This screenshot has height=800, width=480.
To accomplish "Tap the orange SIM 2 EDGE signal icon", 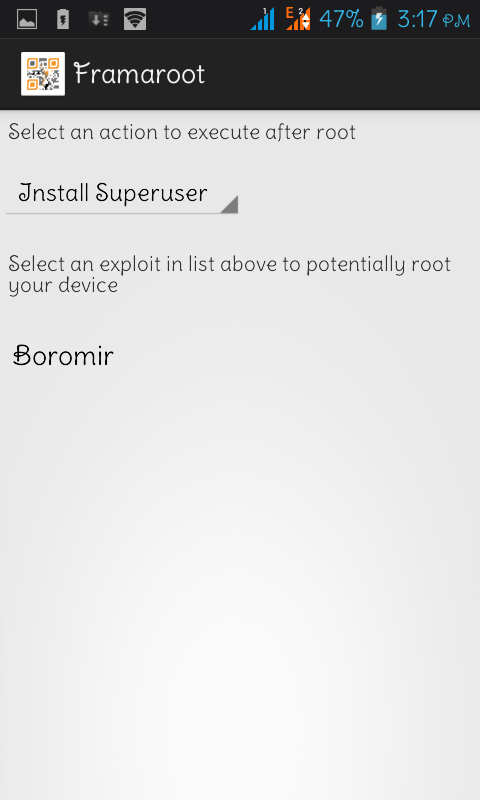I will click(x=298, y=19).
